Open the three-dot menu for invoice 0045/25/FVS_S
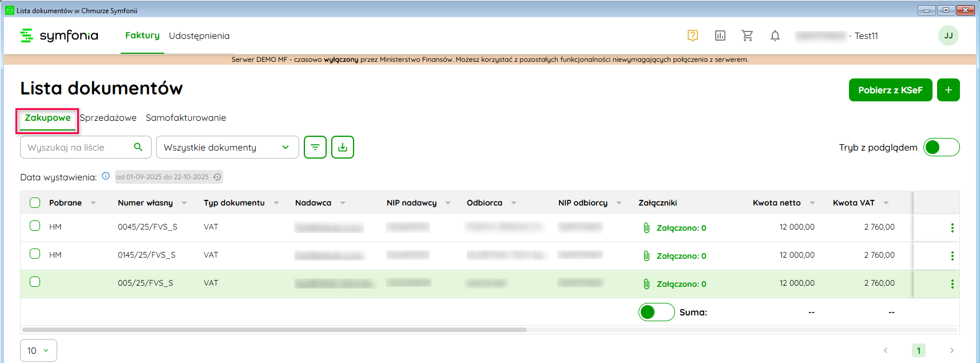 952,228
